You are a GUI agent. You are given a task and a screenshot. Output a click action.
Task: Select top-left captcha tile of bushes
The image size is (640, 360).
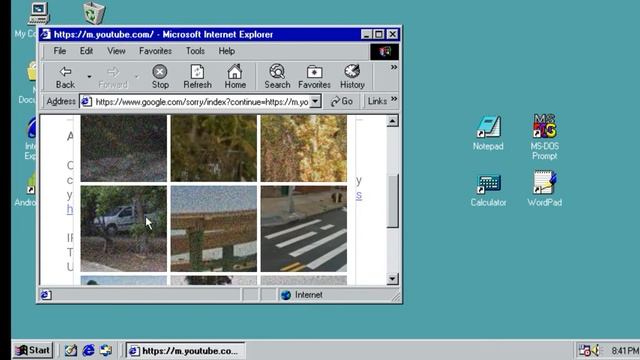(124, 148)
